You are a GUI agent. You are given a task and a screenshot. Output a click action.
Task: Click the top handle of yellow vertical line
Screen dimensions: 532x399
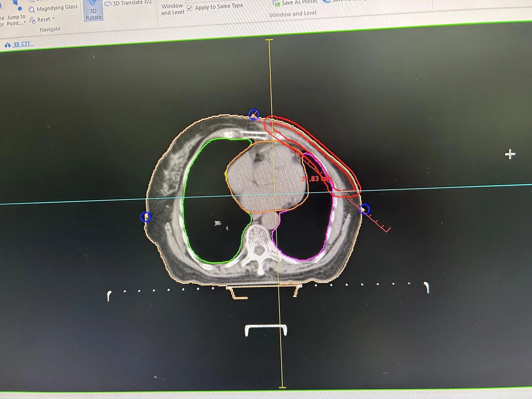269,40
